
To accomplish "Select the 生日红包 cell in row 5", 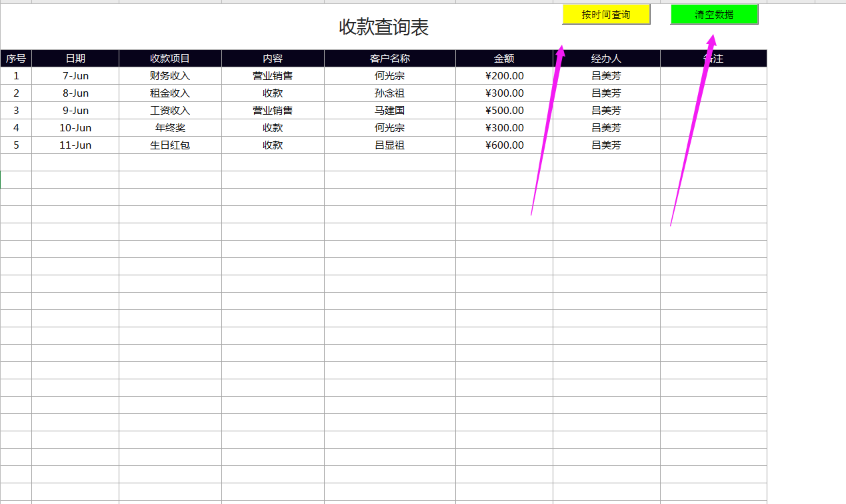I will (169, 145).
